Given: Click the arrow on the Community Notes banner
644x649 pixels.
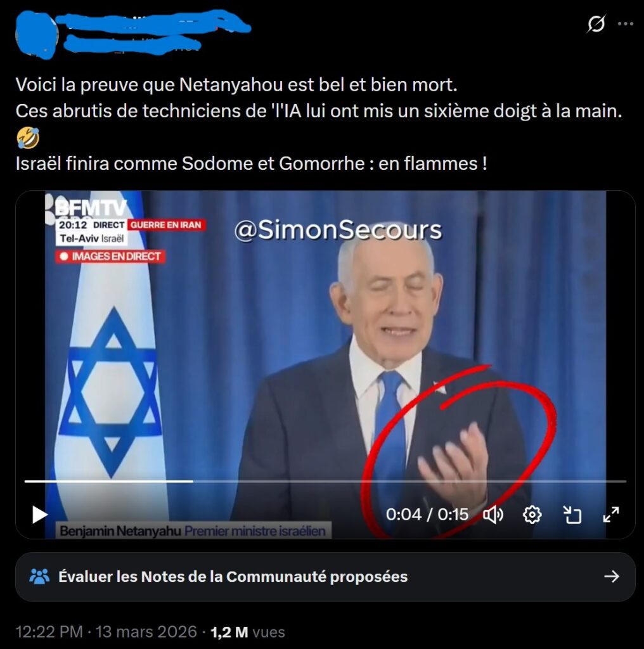Looking at the screenshot, I should pos(611,577).
